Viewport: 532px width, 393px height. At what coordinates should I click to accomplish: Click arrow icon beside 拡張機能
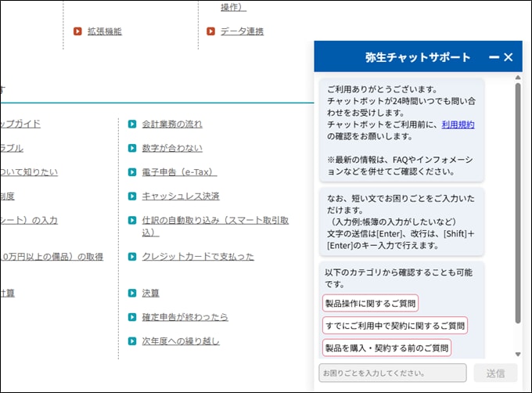click(x=77, y=31)
